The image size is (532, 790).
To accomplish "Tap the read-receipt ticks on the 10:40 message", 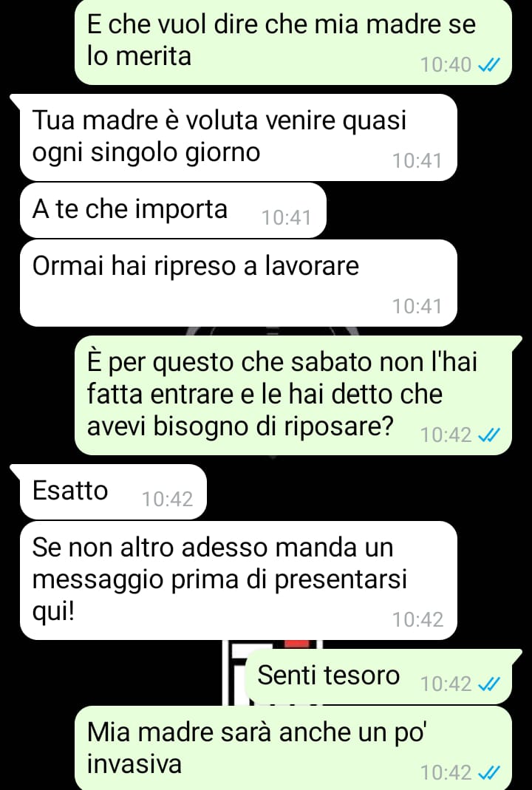I will pyautogui.click(x=488, y=65).
